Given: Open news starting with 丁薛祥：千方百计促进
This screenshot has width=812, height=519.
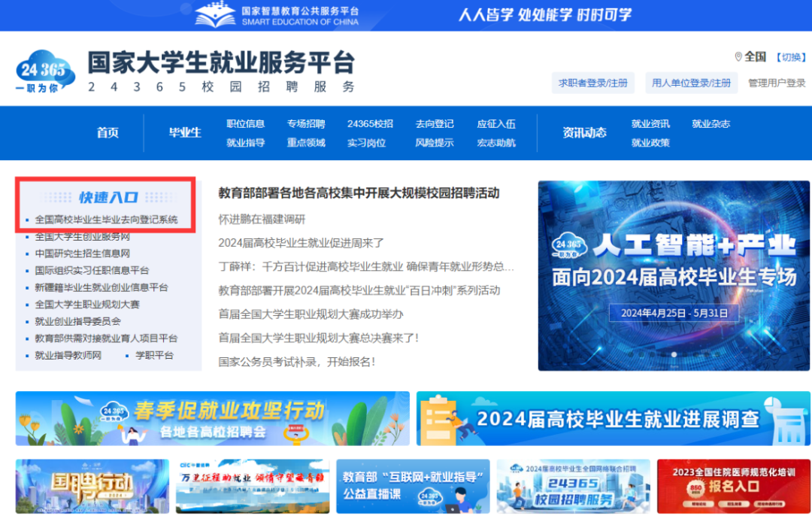Looking at the screenshot, I should 366,267.
